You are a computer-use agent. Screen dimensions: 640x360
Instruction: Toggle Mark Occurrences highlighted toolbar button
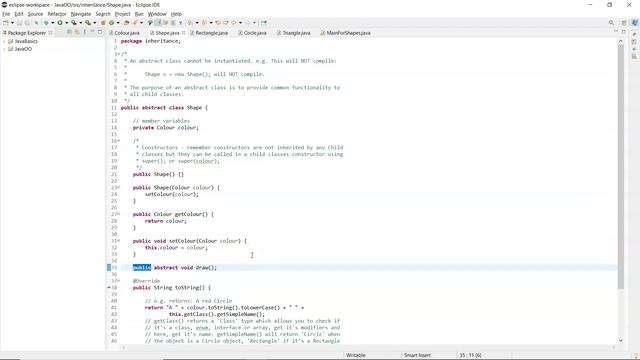coord(158,23)
